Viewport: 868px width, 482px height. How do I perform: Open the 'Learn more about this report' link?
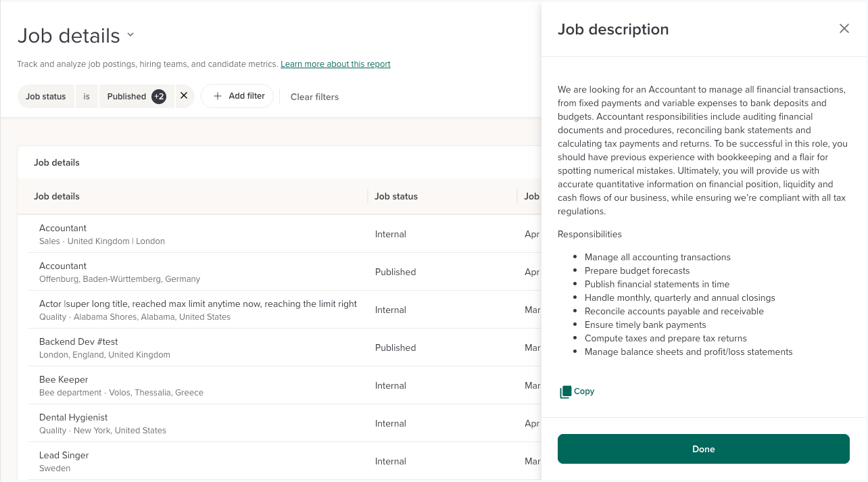click(x=335, y=64)
